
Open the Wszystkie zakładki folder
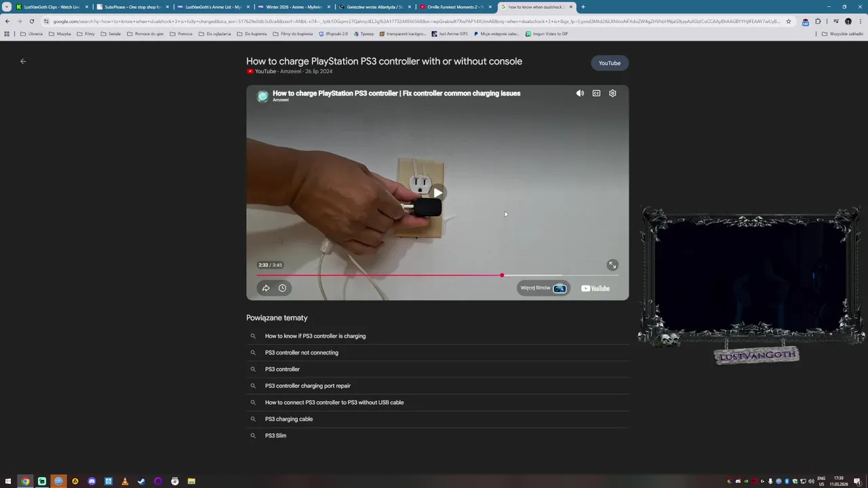click(842, 34)
